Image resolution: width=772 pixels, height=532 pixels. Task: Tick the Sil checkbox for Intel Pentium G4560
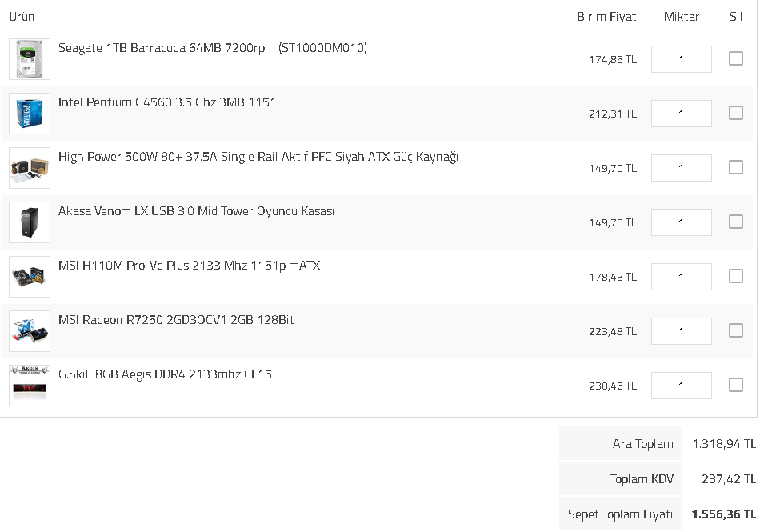pos(735,113)
